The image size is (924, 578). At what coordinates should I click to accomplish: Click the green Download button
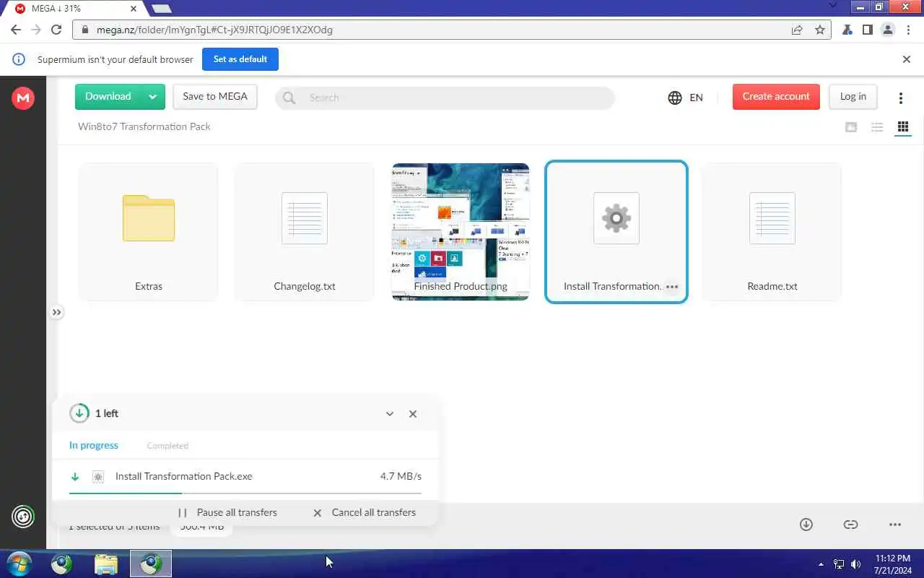coord(108,97)
